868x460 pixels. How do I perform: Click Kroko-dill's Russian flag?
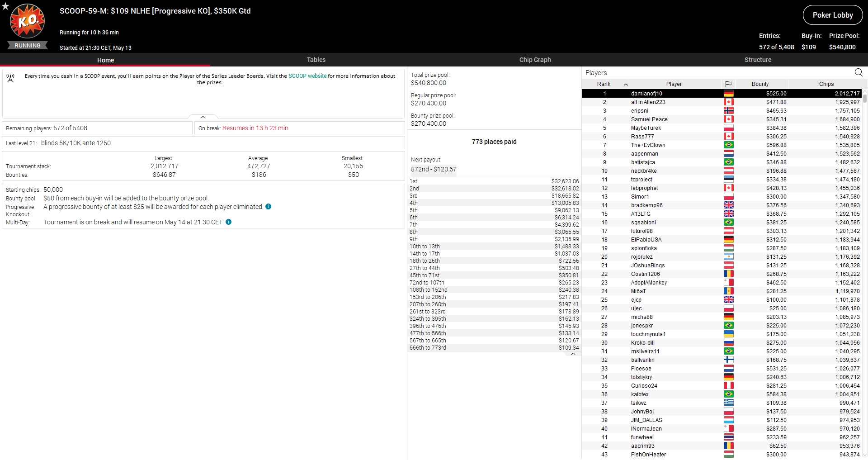[x=728, y=343]
